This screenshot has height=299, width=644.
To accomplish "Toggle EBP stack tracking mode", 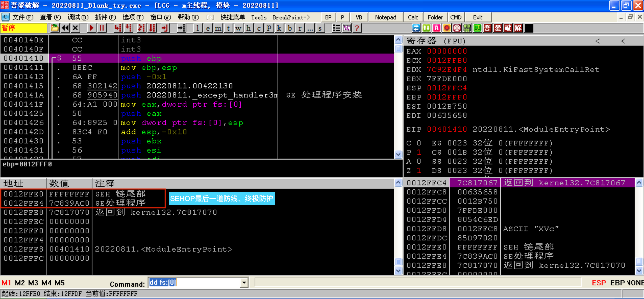I will (617, 283).
